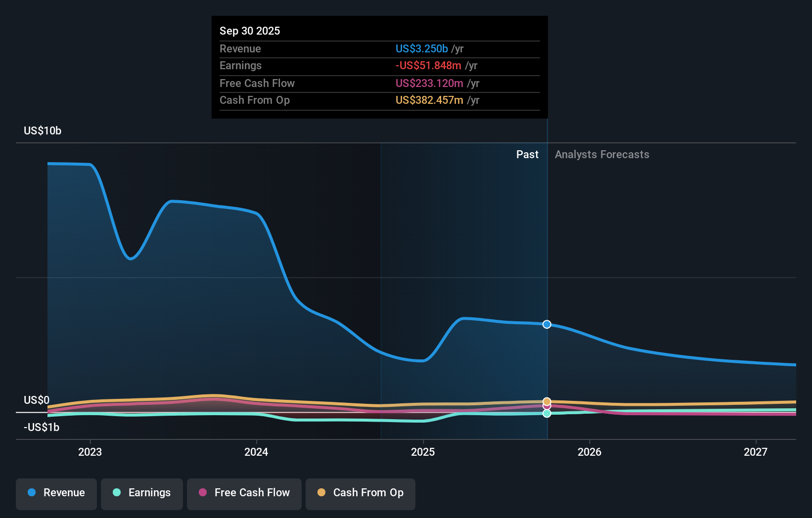Click the 2027 year axis label
The width and height of the screenshot is (812, 518).
tap(755, 452)
